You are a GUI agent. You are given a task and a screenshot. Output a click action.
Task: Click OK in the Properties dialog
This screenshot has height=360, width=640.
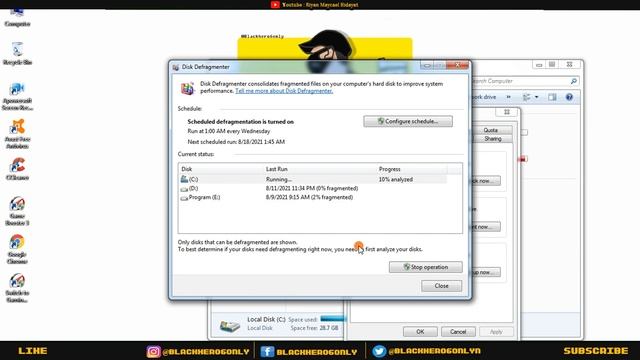[x=420, y=331]
